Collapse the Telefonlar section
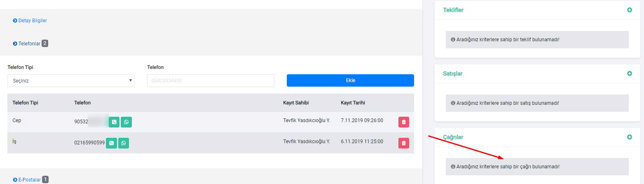The height and width of the screenshot is (184, 644). (29, 43)
